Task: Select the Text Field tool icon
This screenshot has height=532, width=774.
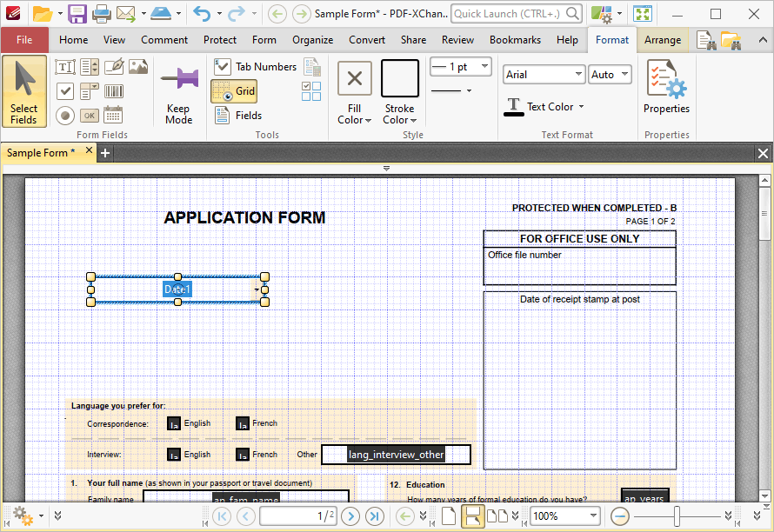Action: (65, 67)
